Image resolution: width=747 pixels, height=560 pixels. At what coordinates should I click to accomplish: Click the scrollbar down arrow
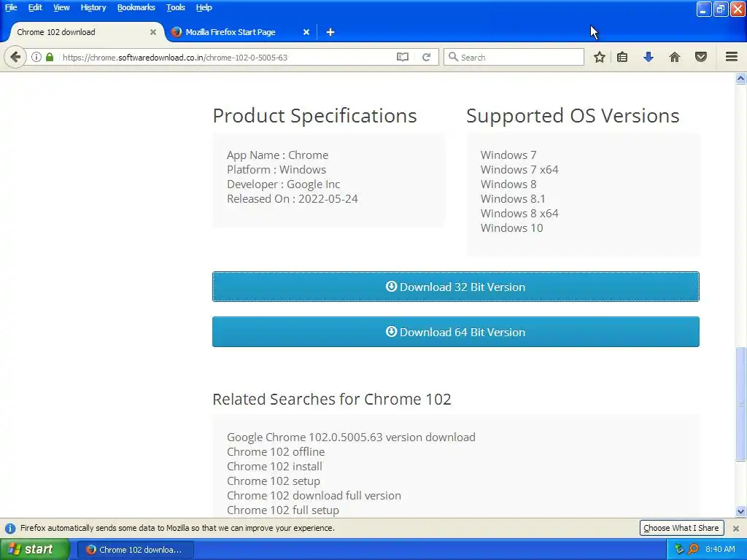[x=741, y=512]
